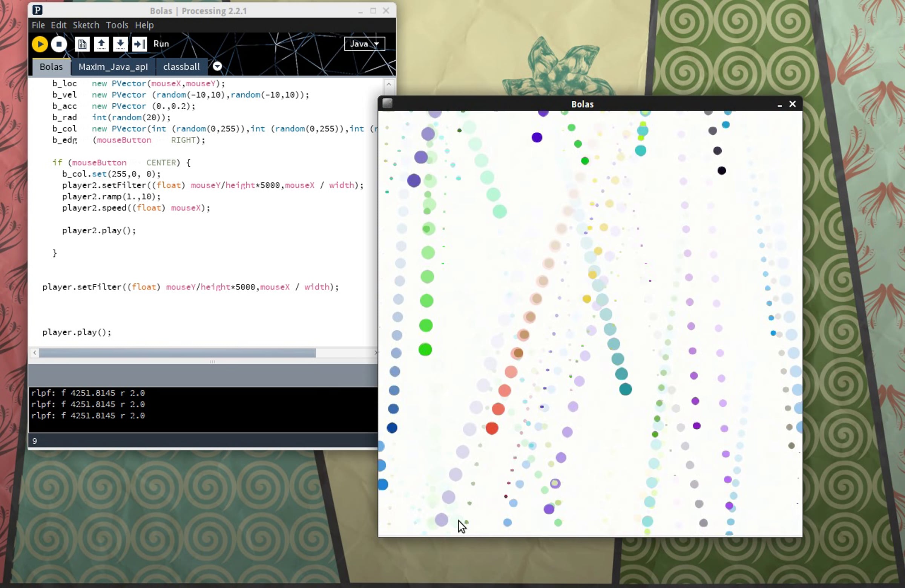Click the vertical scrollbar up arrow

click(x=389, y=84)
